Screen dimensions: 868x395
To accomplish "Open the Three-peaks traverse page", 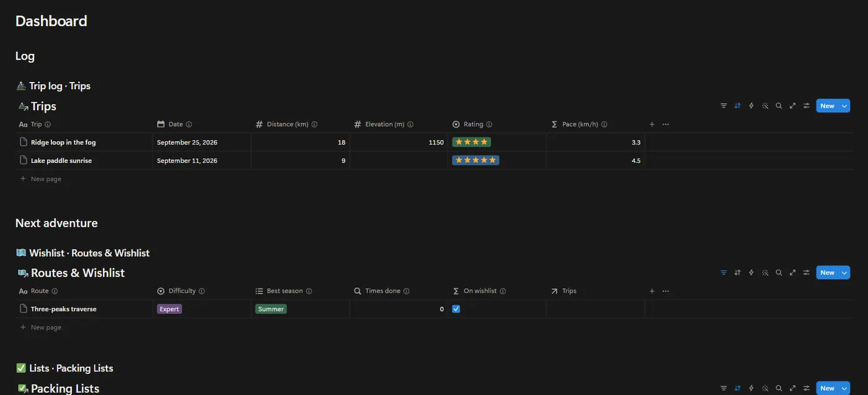I will [x=64, y=309].
